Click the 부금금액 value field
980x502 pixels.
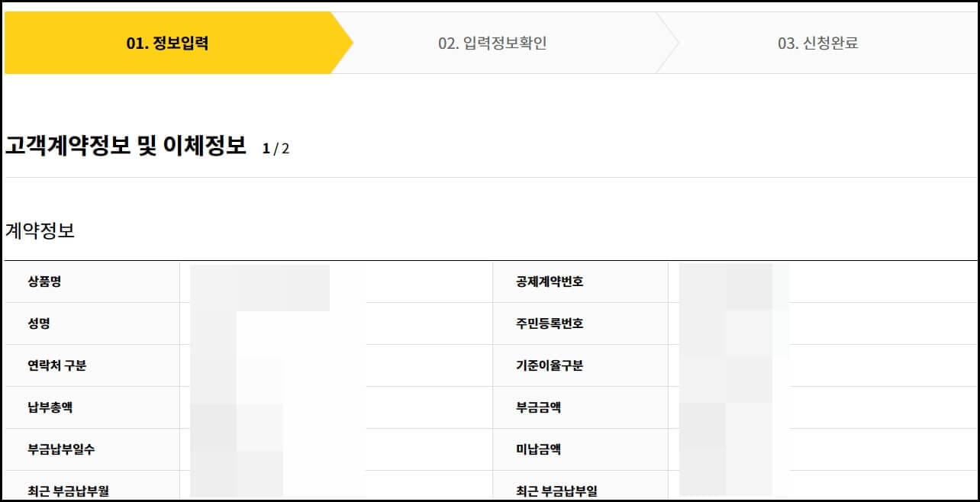(x=817, y=407)
